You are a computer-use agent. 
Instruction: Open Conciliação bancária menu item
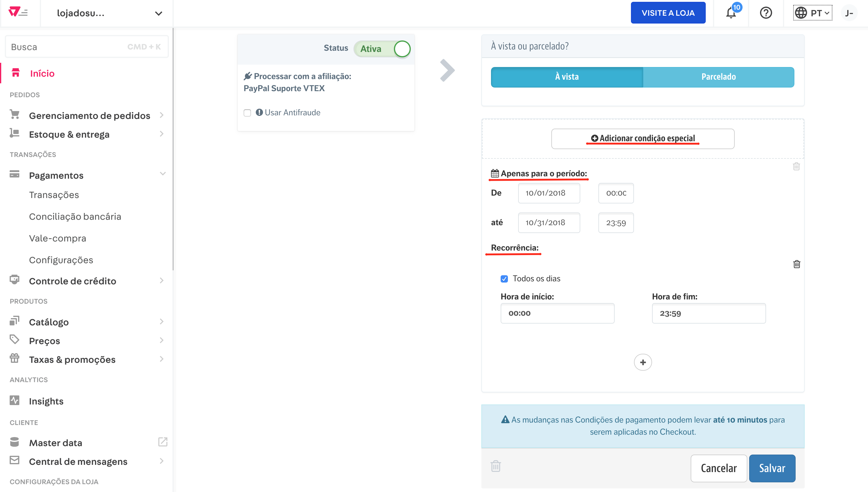75,217
